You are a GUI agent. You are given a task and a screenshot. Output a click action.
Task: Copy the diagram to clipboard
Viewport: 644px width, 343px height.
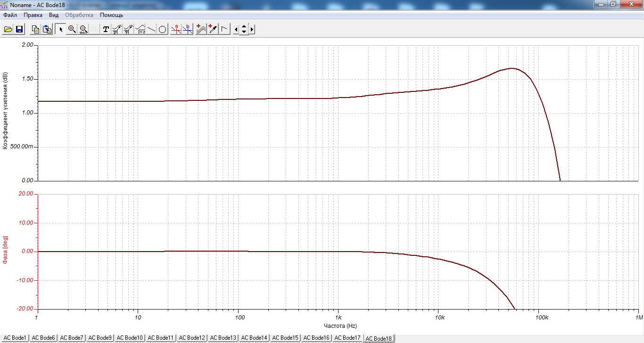point(35,29)
